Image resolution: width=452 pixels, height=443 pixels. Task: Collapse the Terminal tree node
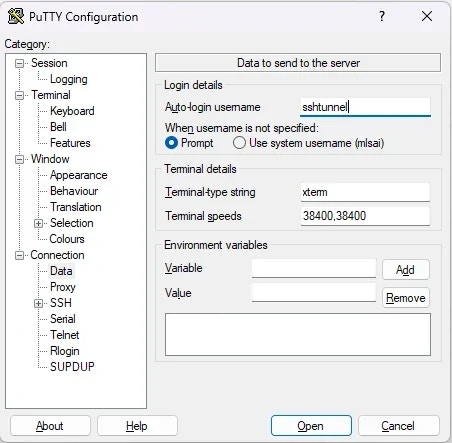pyautogui.click(x=20, y=95)
